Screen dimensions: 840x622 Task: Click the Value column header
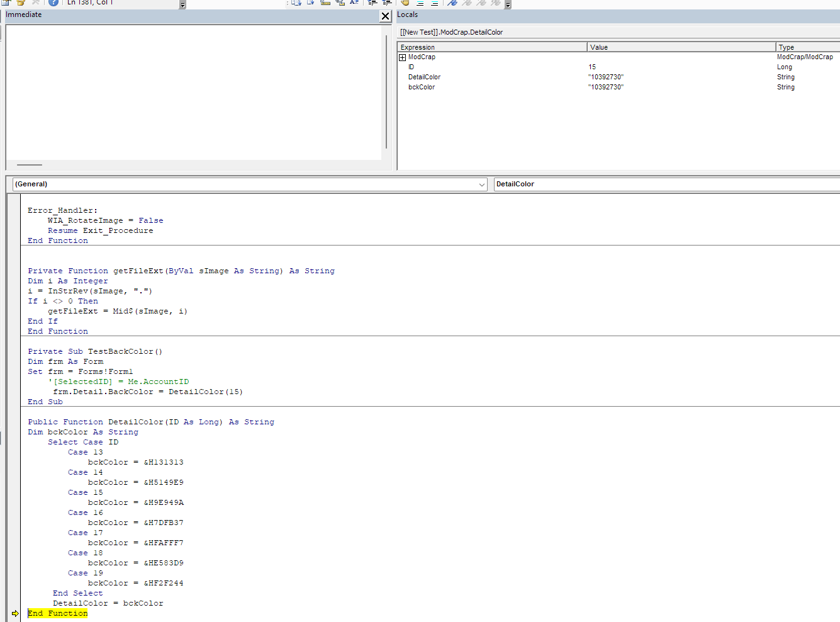tap(681, 47)
